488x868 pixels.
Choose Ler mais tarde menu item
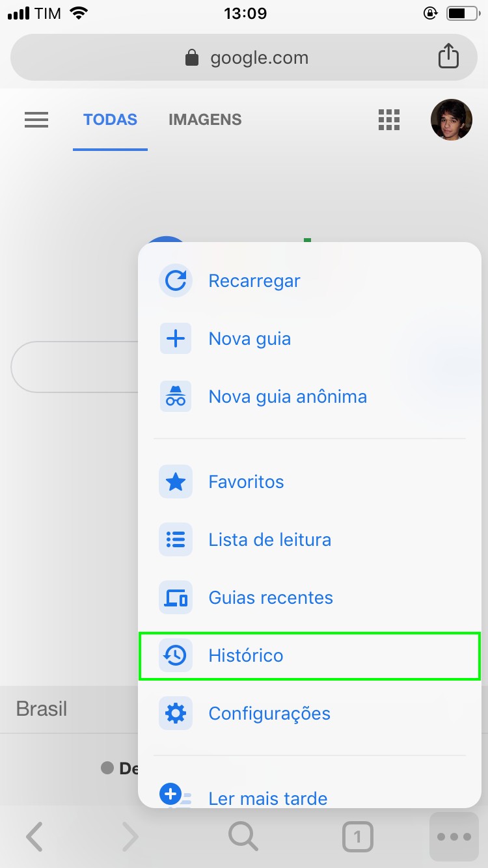268,797
